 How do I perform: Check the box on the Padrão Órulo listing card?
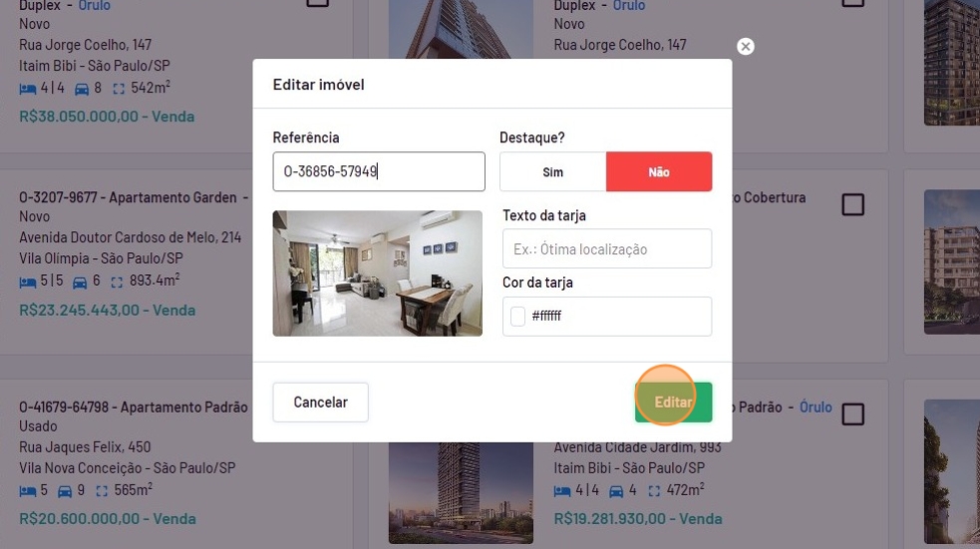click(852, 414)
